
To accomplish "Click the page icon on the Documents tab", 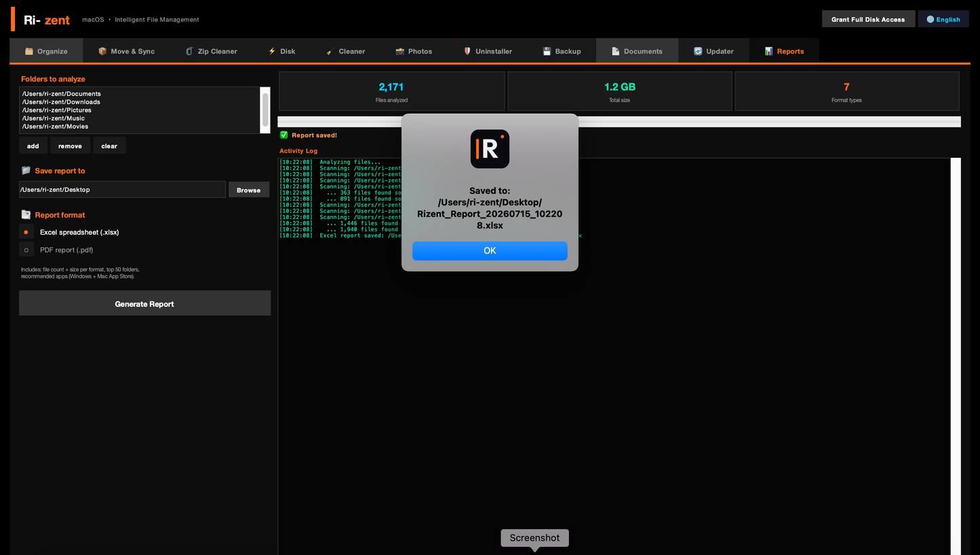I will [x=616, y=52].
